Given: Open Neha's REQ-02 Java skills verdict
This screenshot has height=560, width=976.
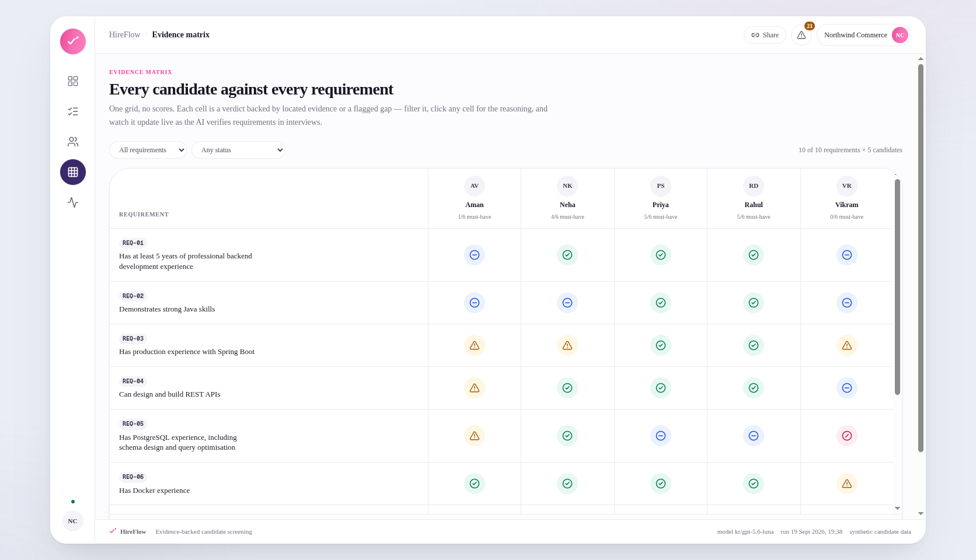Looking at the screenshot, I should [x=567, y=303].
